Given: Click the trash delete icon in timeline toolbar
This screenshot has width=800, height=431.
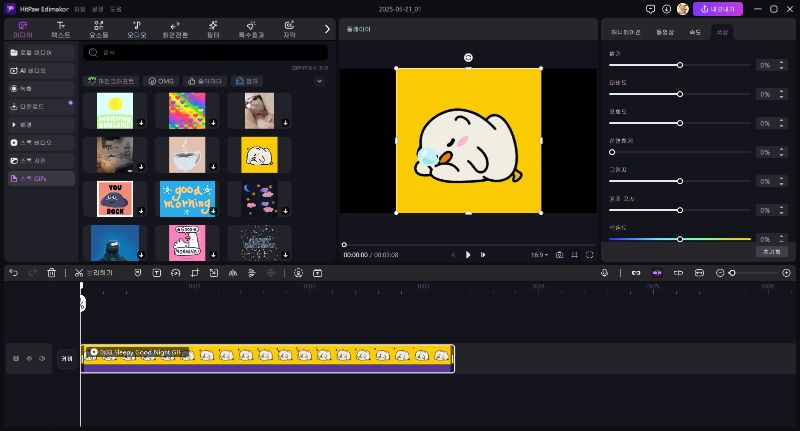Looking at the screenshot, I should [x=52, y=273].
